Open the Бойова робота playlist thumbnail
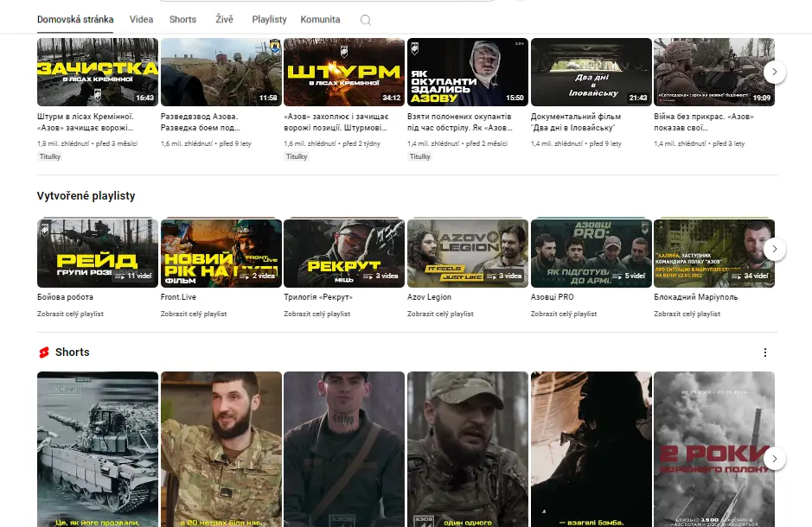This screenshot has width=812, height=527. click(x=98, y=253)
